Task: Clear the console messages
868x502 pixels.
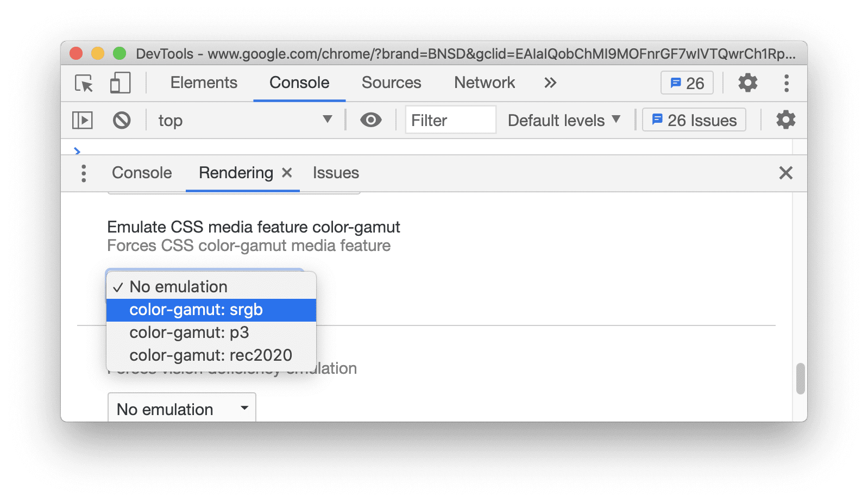Action: point(121,120)
